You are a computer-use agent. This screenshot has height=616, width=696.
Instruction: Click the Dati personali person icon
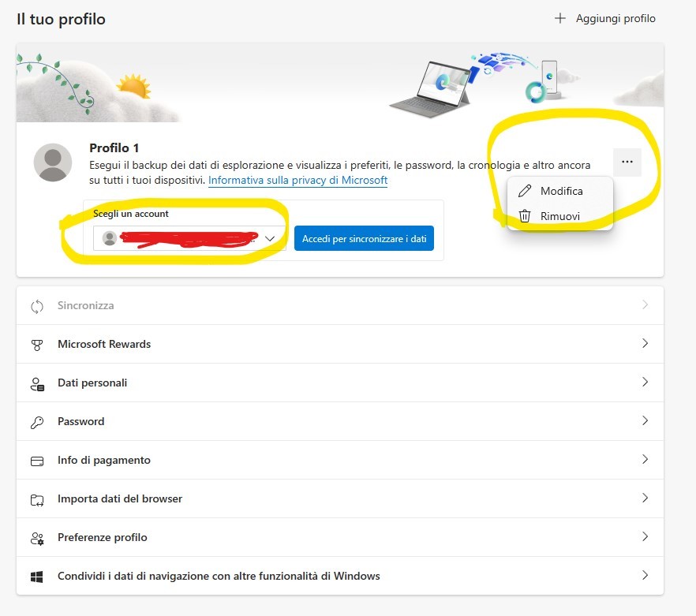coord(37,384)
